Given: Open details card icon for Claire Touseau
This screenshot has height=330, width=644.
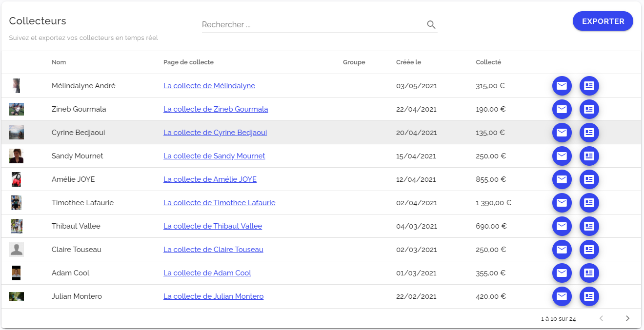Looking at the screenshot, I should [589, 250].
